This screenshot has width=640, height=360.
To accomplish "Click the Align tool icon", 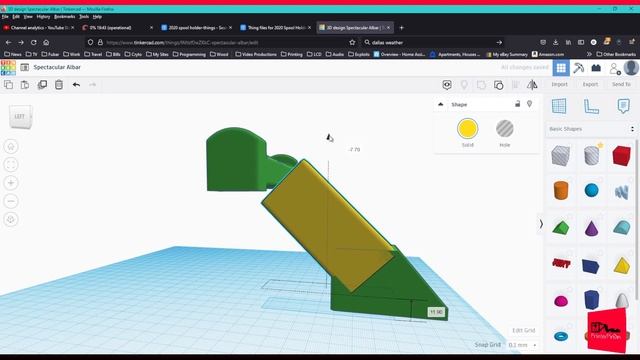I will click(x=515, y=84).
